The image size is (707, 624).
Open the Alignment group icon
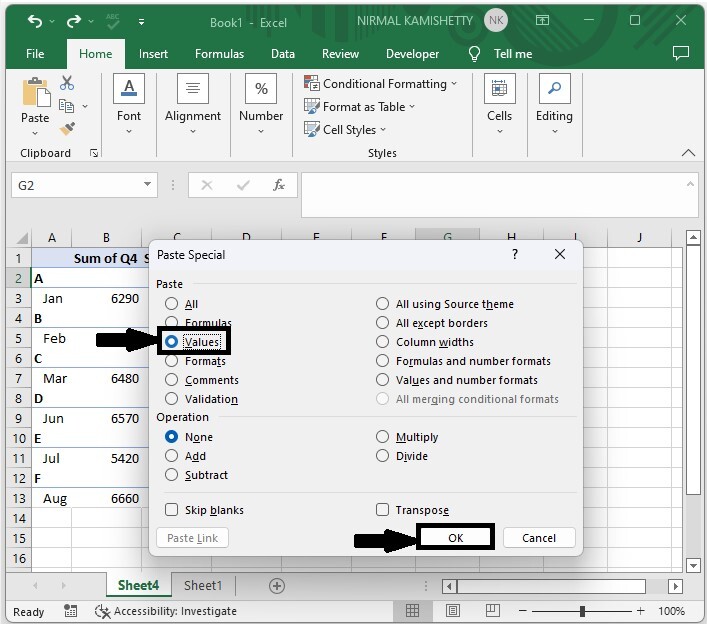tap(193, 90)
